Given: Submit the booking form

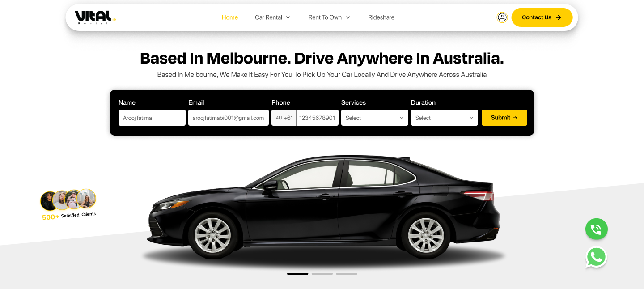Looking at the screenshot, I should (504, 118).
